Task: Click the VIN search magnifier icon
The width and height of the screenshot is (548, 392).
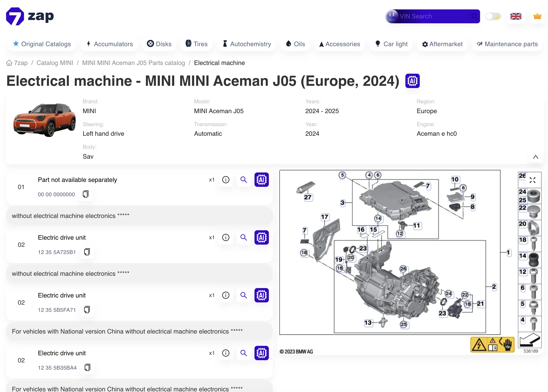Action: coord(474,16)
